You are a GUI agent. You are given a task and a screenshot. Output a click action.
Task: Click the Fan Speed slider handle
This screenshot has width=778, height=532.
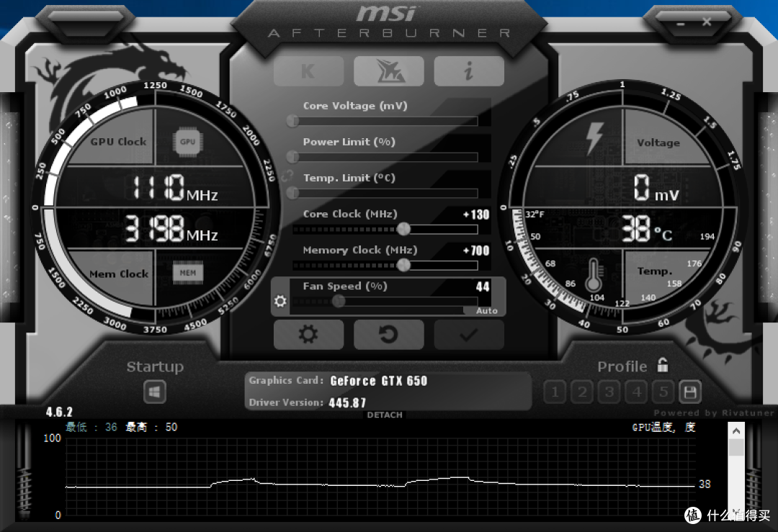pos(339,301)
